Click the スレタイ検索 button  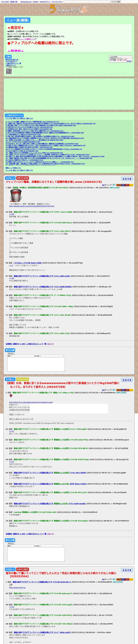116,2
